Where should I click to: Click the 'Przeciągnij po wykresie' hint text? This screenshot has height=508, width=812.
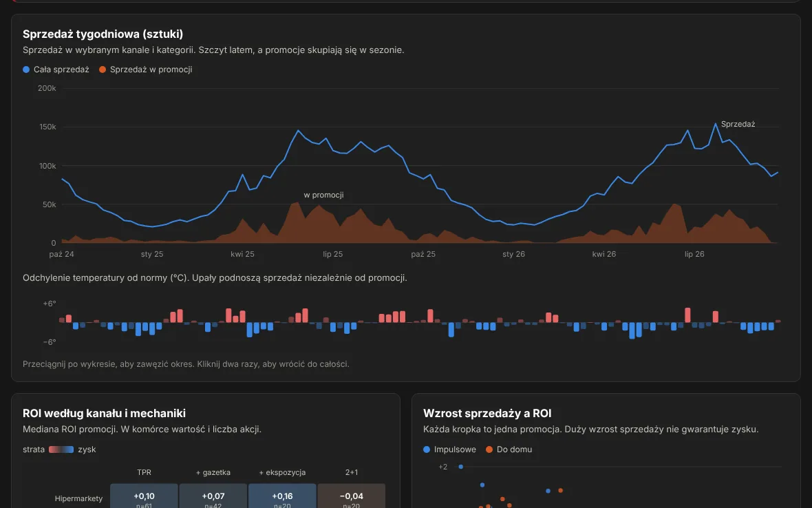[x=186, y=364]
